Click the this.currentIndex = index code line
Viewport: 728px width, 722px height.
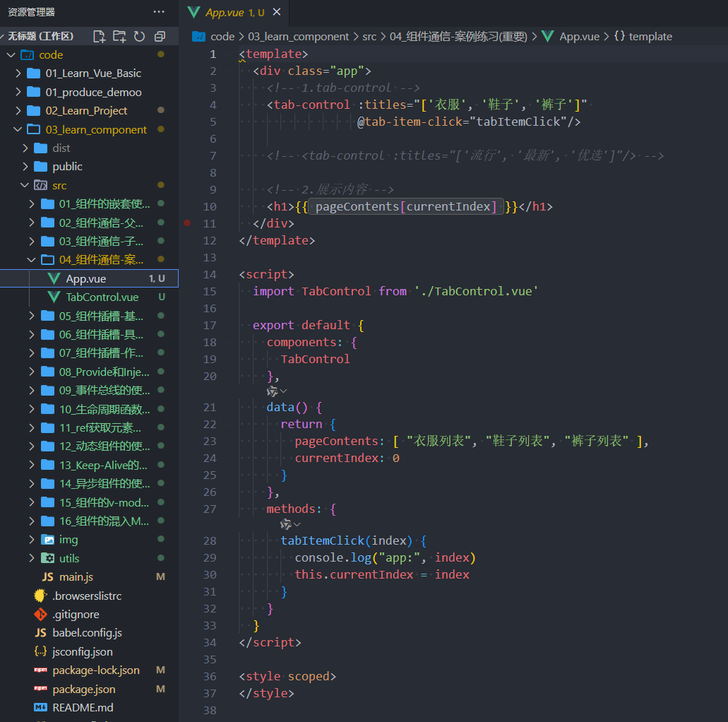coord(381,574)
